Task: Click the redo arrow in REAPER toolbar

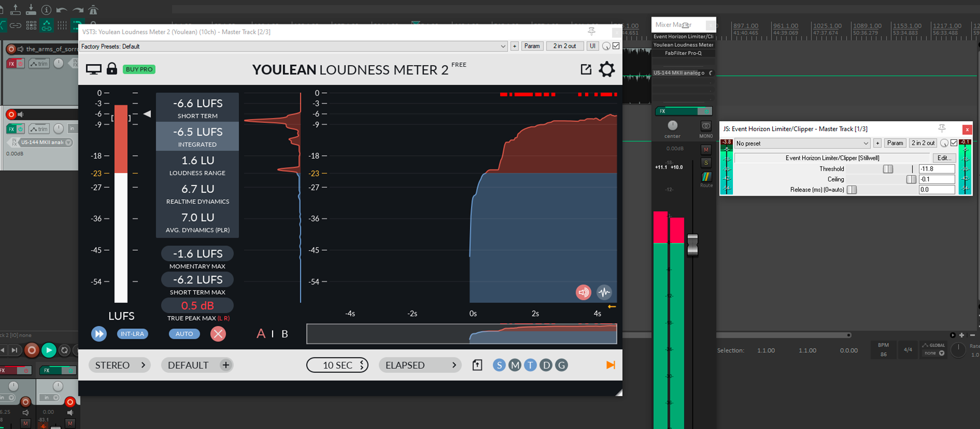Action: click(78, 10)
